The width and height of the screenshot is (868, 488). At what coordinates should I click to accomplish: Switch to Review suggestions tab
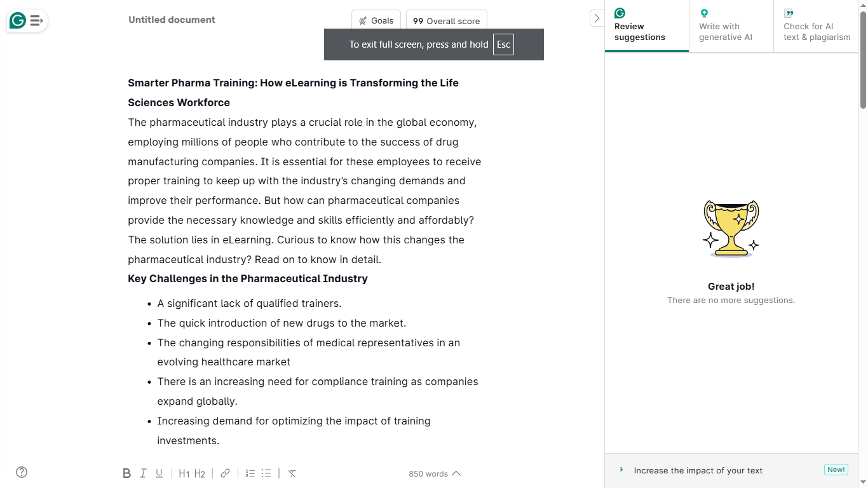(646, 27)
